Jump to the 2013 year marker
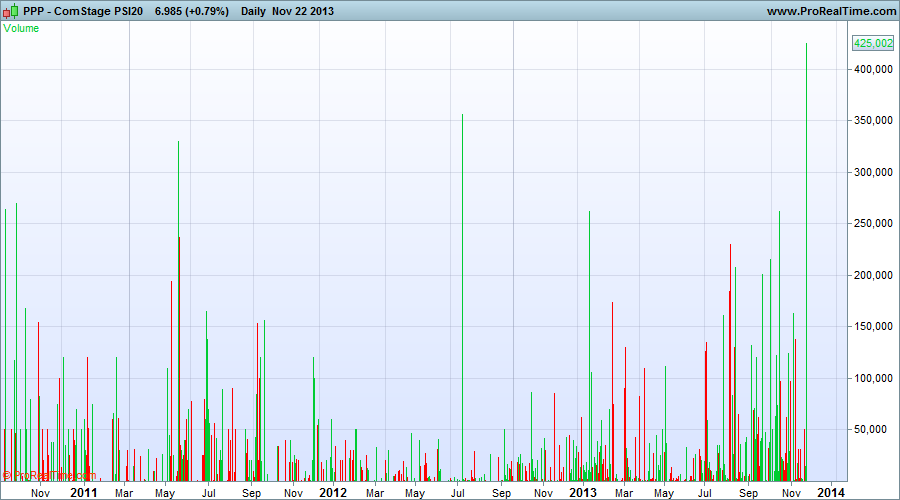This screenshot has width=900, height=500. [582, 493]
